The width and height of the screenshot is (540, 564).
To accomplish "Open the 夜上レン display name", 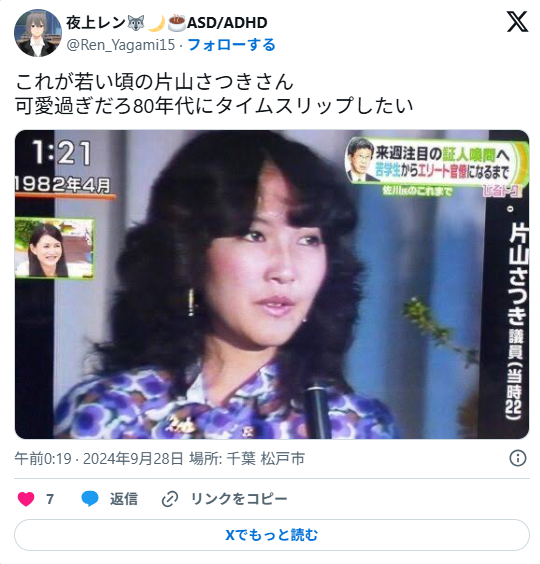I will coord(96,23).
